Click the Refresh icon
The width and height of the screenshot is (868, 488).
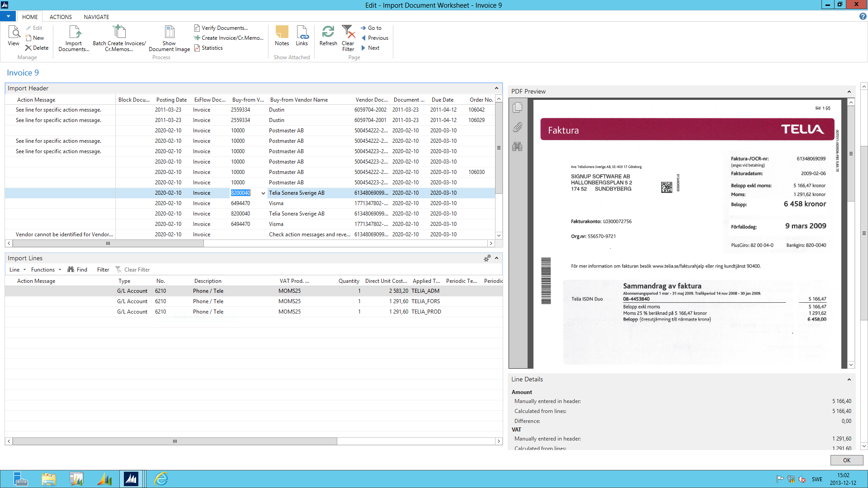pyautogui.click(x=328, y=36)
